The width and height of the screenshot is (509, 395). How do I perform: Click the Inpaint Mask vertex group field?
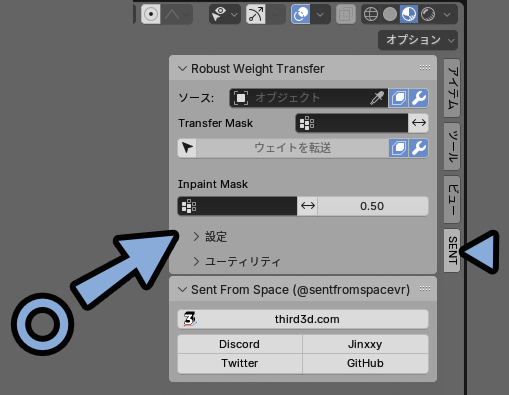click(237, 206)
